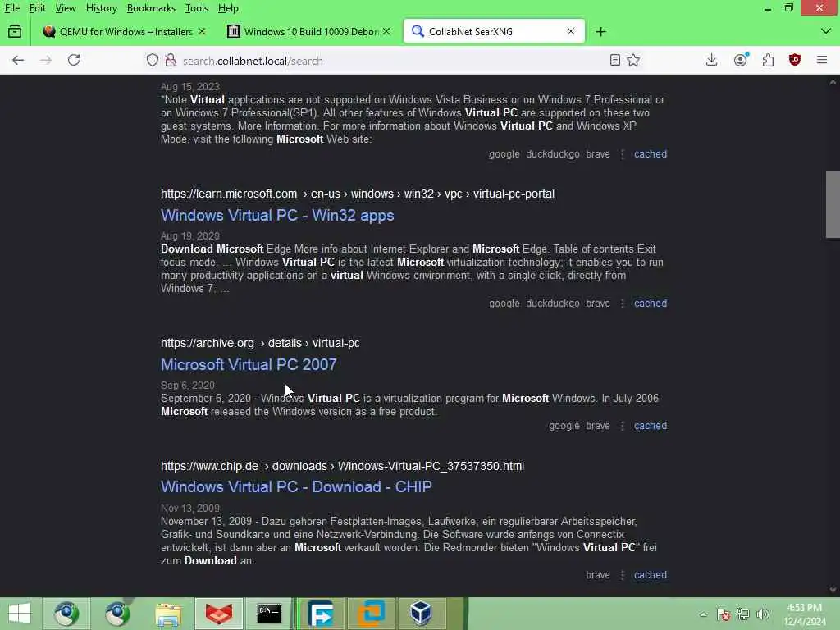Open Windows Virtual PC - Download - CHIP result
Image resolution: width=840 pixels, height=630 pixels.
(x=296, y=487)
